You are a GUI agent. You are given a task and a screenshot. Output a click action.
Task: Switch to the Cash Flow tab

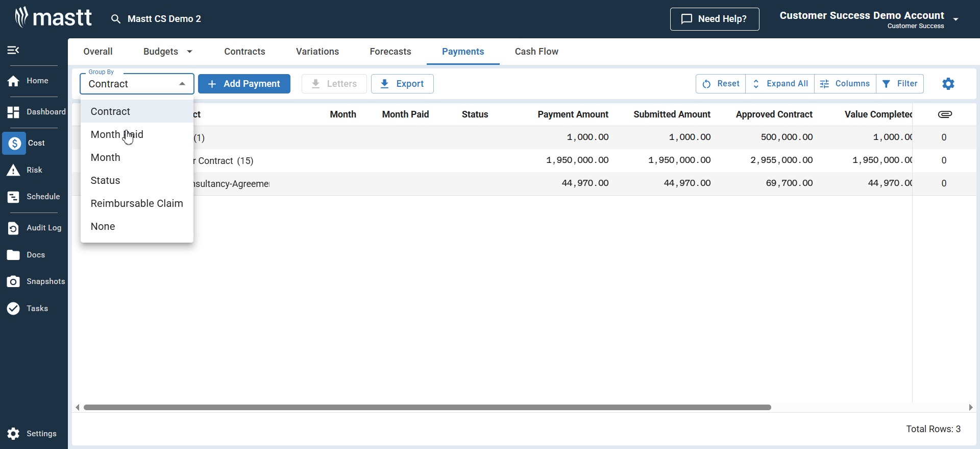pos(536,52)
